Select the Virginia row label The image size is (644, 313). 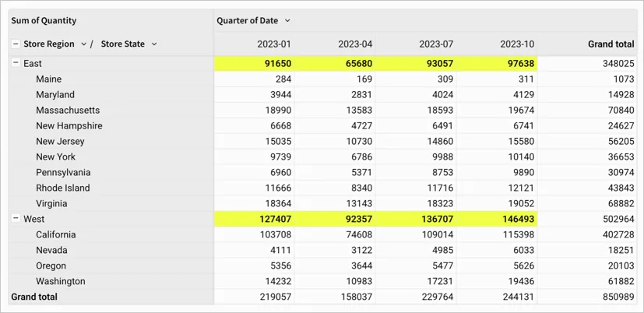click(x=51, y=203)
